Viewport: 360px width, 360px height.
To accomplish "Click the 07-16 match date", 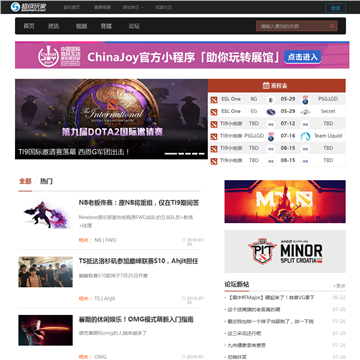I will [288, 136].
